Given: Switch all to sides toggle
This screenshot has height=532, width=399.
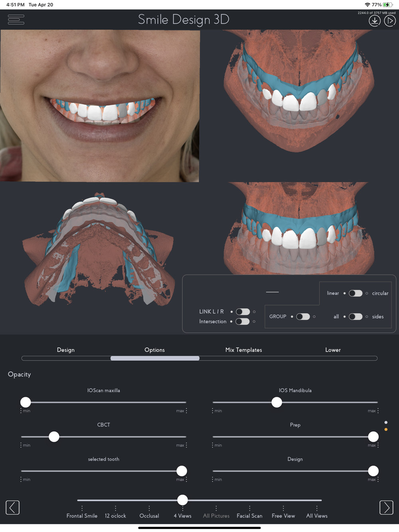Looking at the screenshot, I should (x=356, y=317).
